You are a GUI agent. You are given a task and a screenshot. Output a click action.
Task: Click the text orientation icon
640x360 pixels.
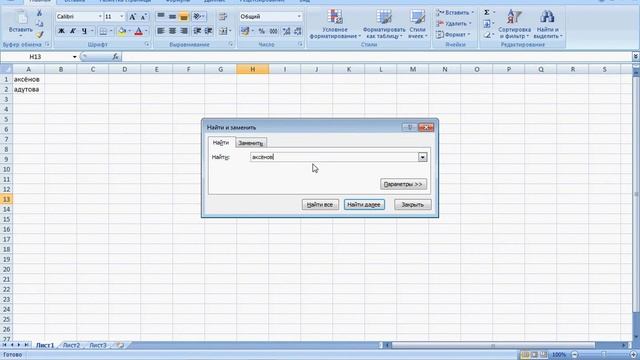tap(198, 17)
